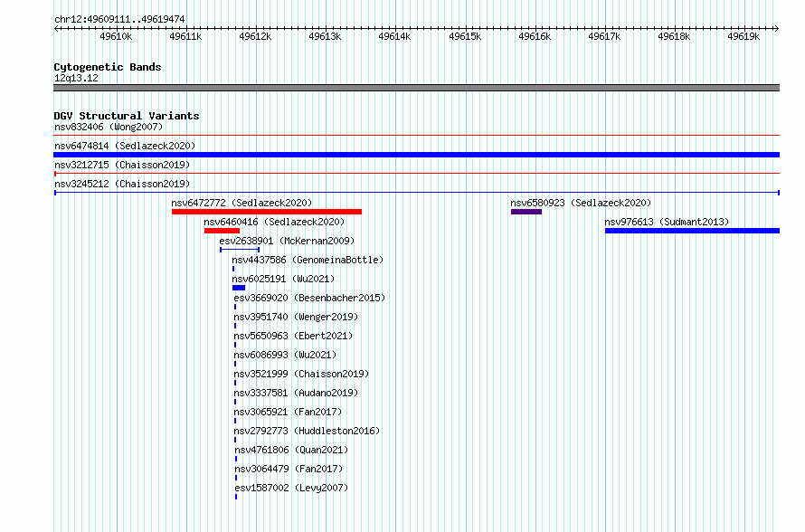Click the 49610k ruler tick label
The height and width of the screenshot is (532, 805).
pyautogui.click(x=116, y=36)
